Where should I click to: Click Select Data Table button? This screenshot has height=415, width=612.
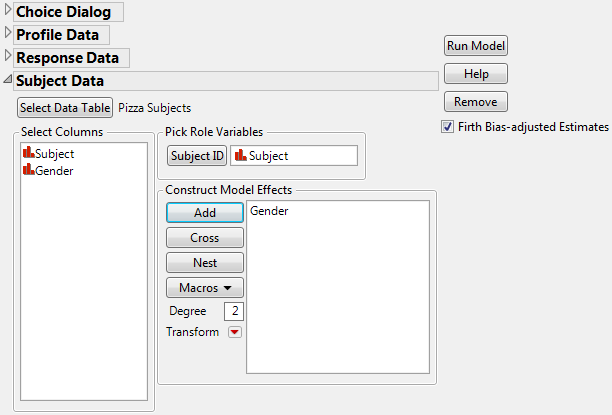(x=65, y=107)
